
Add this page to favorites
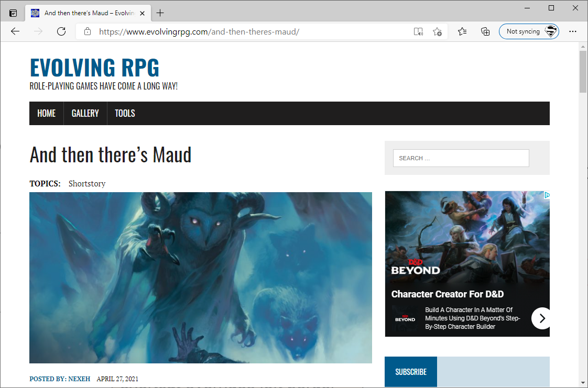click(x=437, y=32)
